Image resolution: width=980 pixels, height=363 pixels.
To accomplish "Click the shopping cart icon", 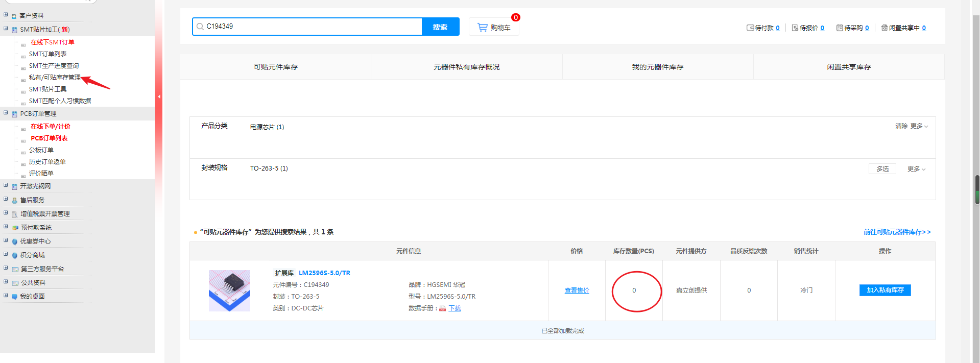I will 482,27.
